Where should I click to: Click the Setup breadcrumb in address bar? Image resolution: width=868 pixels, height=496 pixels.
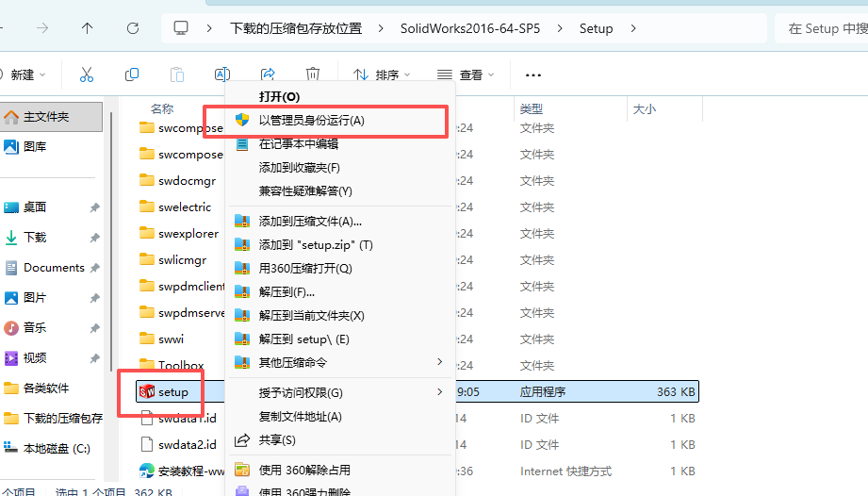tap(596, 28)
